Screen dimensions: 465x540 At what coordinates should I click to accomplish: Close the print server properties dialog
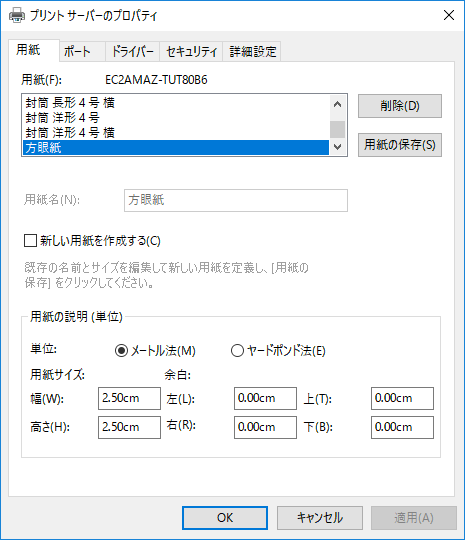click(448, 15)
